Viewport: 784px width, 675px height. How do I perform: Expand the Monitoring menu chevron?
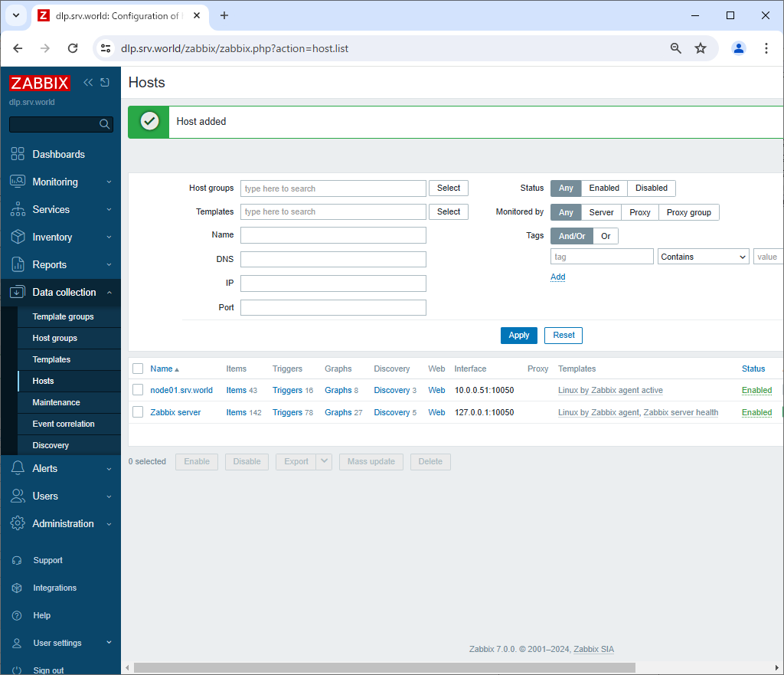pyautogui.click(x=109, y=182)
